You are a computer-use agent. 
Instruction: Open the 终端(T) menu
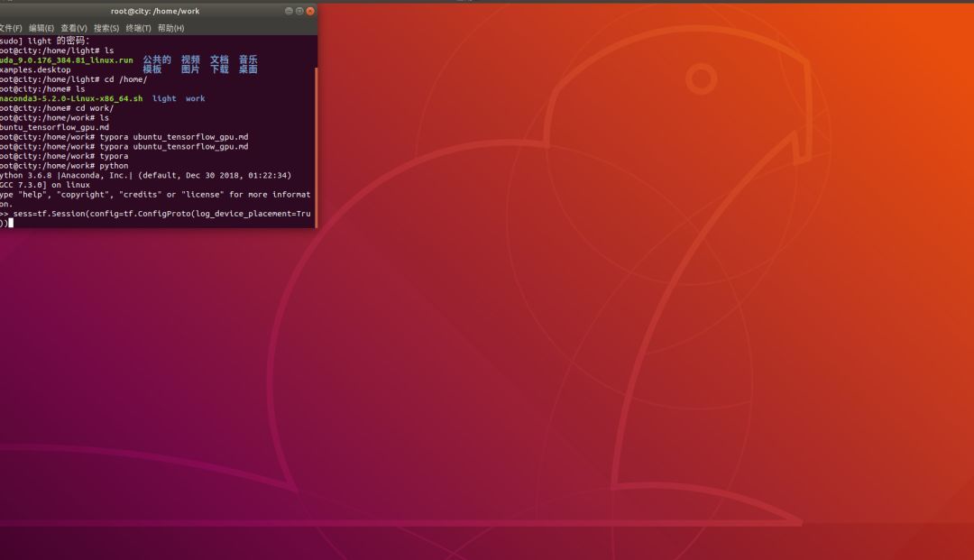[139, 28]
